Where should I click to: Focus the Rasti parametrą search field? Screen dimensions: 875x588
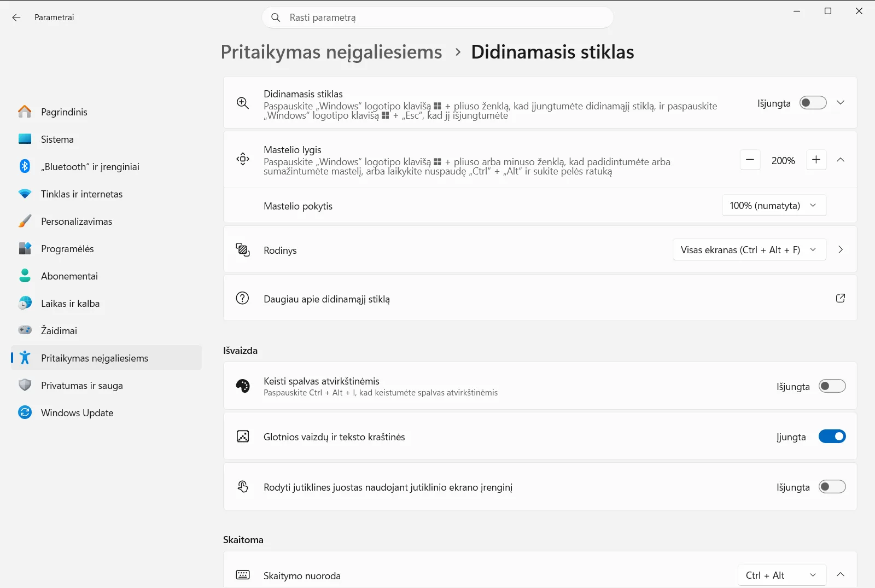coord(437,18)
